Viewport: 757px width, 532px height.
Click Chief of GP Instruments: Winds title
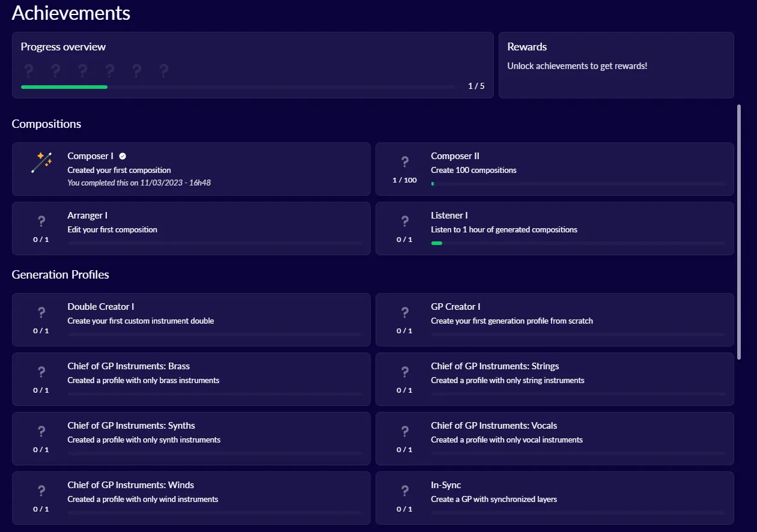pyautogui.click(x=131, y=485)
